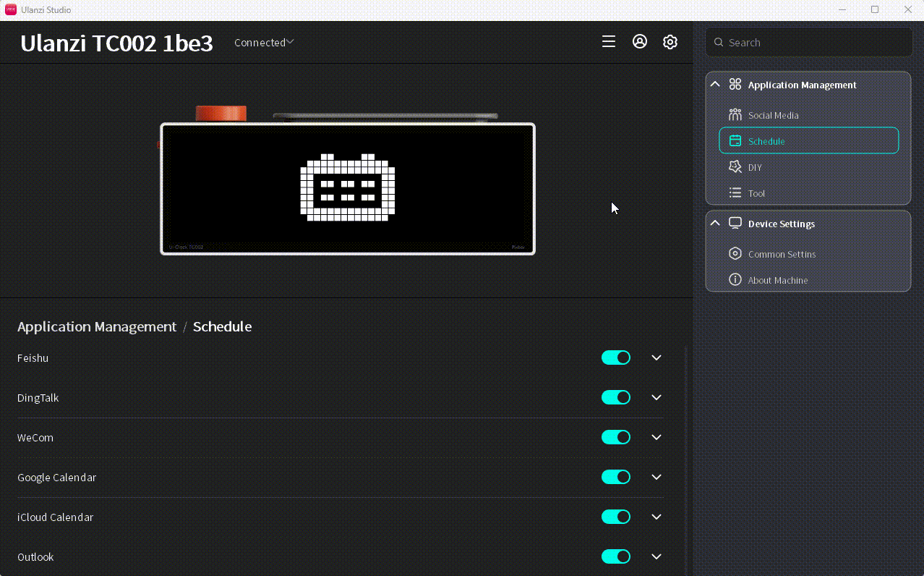Turn off the WeCom switch
Image resolution: width=924 pixels, height=576 pixels.
616,437
